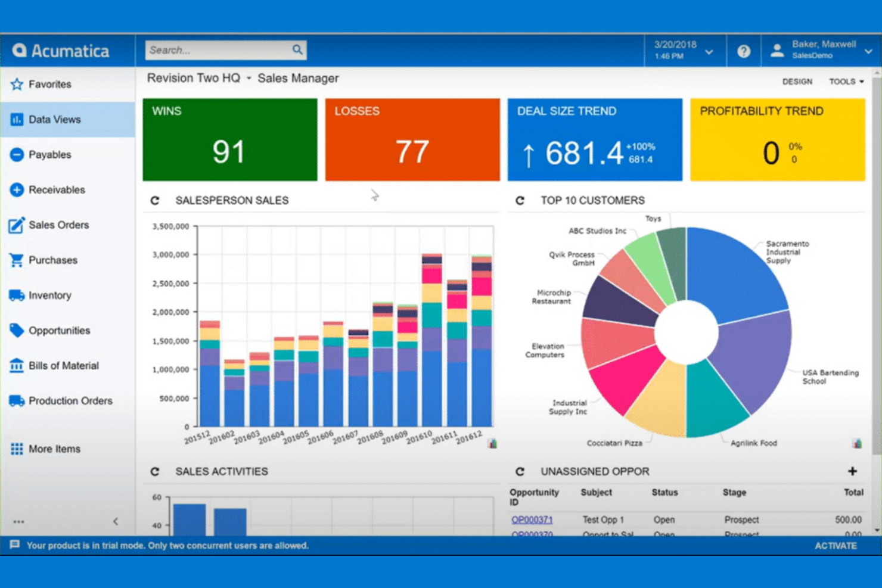Click the Sales Manager dashboard title

[298, 78]
